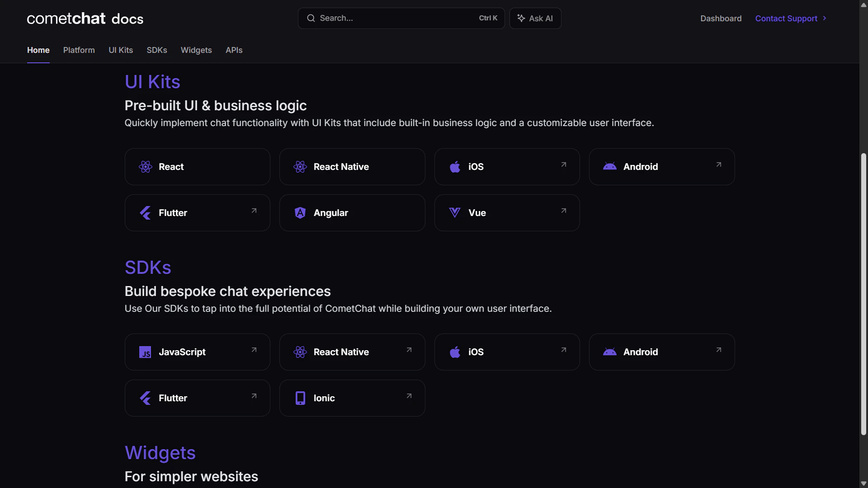Click the Angular shield icon

coord(300,213)
